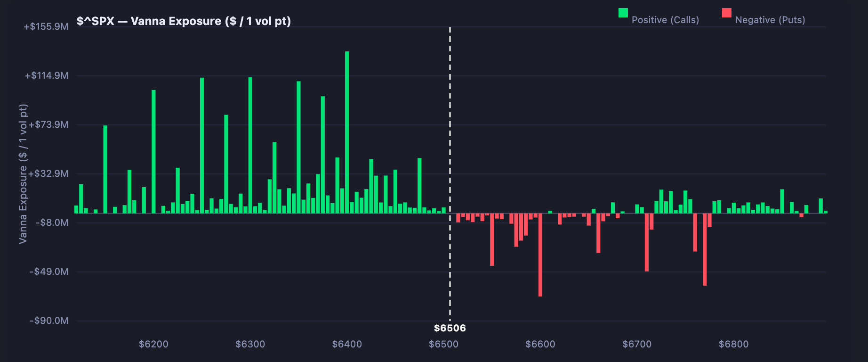Click the tall green bar at $6200
Screen dimensions: 868x362
click(153, 151)
